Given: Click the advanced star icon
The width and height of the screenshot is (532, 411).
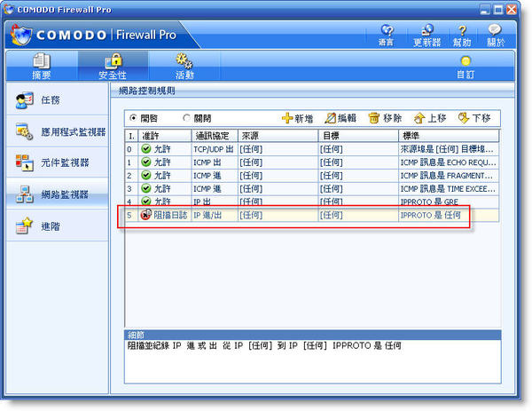Looking at the screenshot, I should pos(24,225).
